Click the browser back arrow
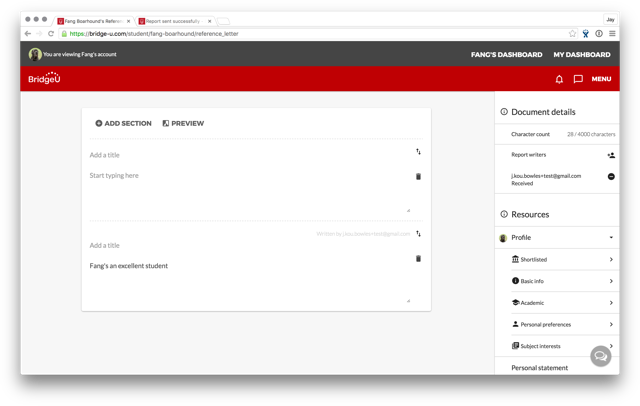The width and height of the screenshot is (640, 406). 28,34
